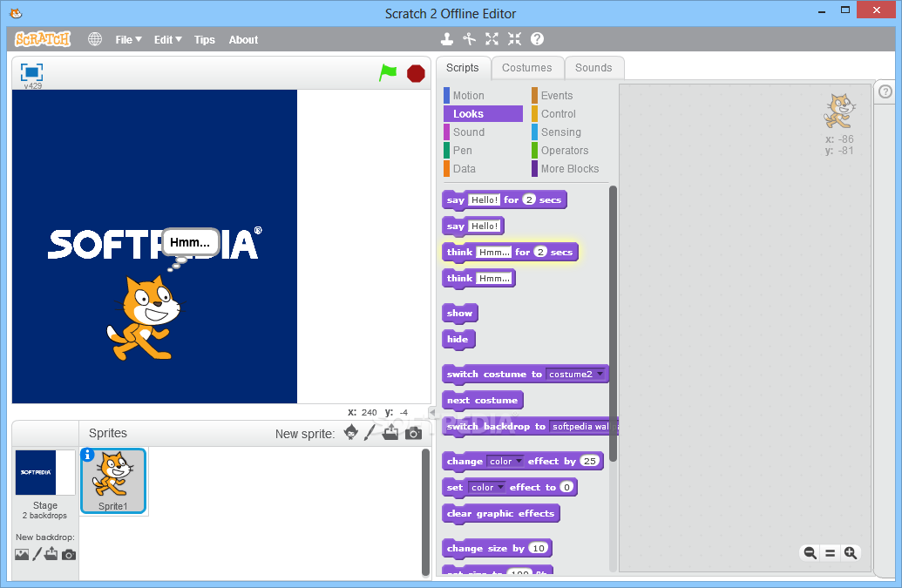This screenshot has height=588, width=902.
Task: Choose backdrop from library
Action: pos(22,554)
